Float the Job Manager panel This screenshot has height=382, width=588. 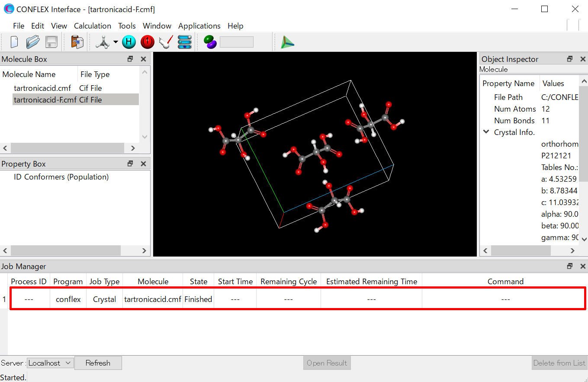(570, 266)
